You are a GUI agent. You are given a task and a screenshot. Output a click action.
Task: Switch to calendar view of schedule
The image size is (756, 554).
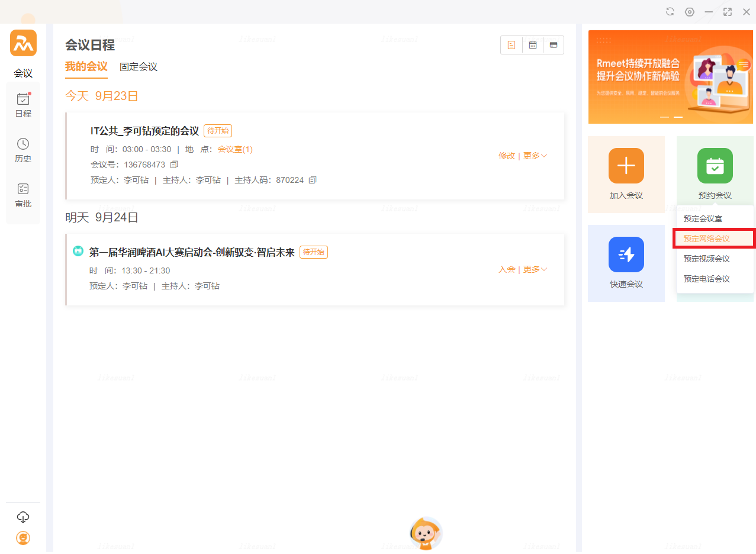(x=533, y=45)
